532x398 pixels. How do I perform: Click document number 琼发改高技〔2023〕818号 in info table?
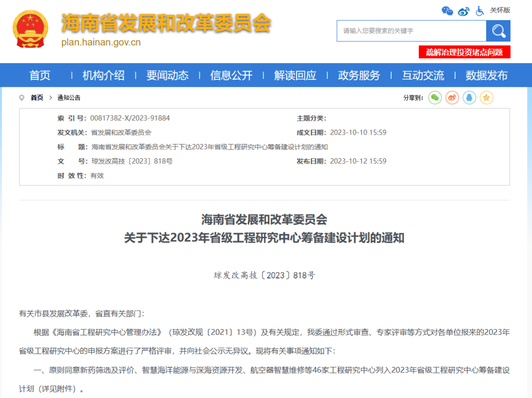pyautogui.click(x=132, y=161)
